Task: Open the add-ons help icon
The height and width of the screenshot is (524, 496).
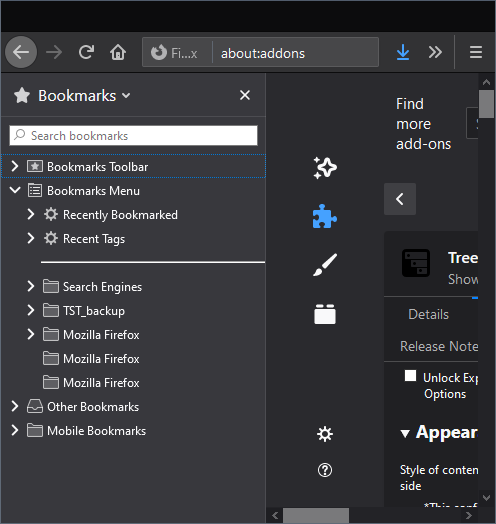Action: pos(325,470)
